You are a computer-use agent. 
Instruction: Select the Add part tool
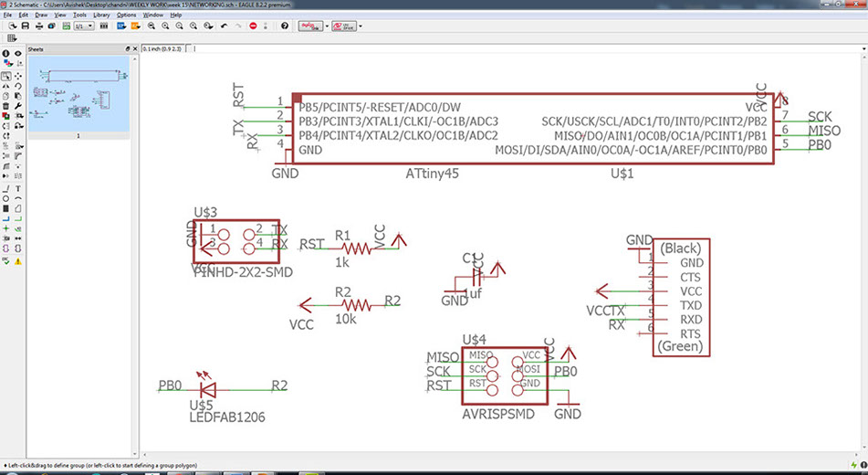(x=6, y=116)
